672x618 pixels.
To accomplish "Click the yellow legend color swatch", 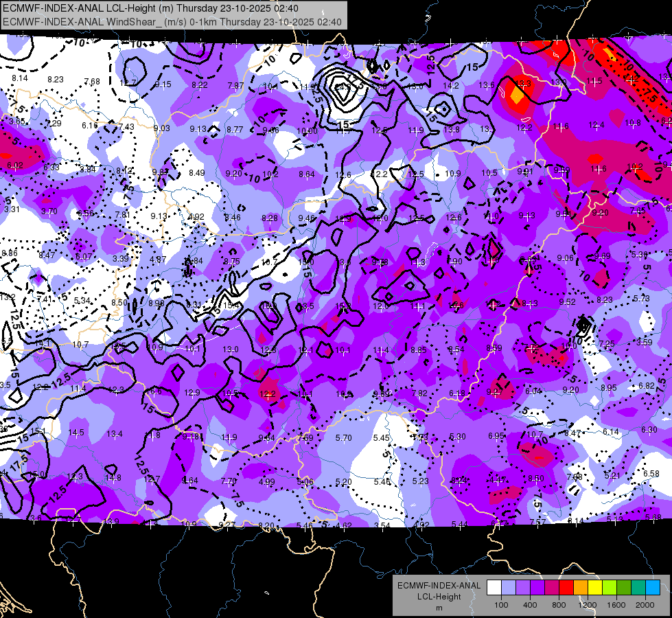I will (x=595, y=588).
